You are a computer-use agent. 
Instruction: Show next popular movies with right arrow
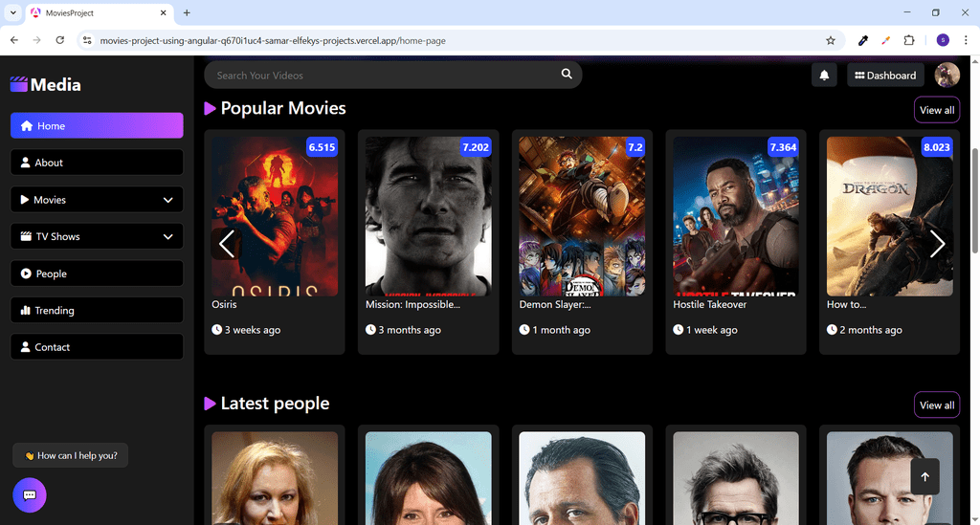click(x=936, y=244)
